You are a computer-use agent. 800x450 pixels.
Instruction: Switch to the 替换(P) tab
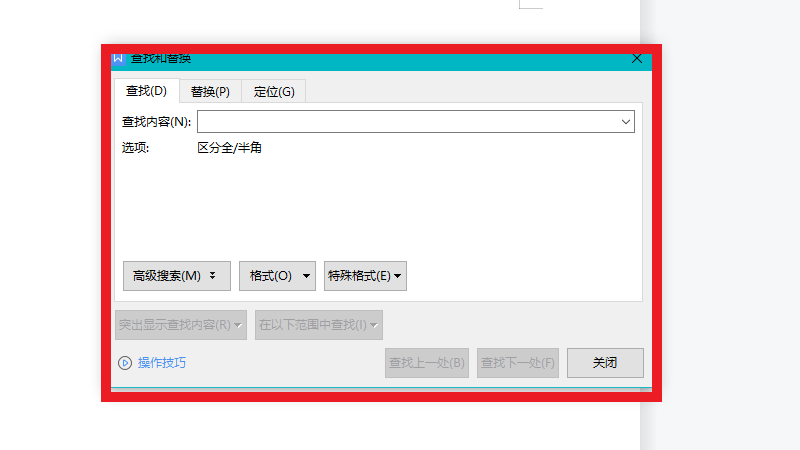[210, 91]
